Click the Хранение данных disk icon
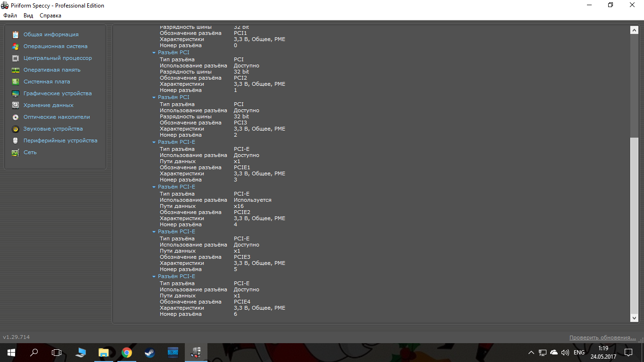Viewport: 644px width, 362px height. click(x=16, y=105)
